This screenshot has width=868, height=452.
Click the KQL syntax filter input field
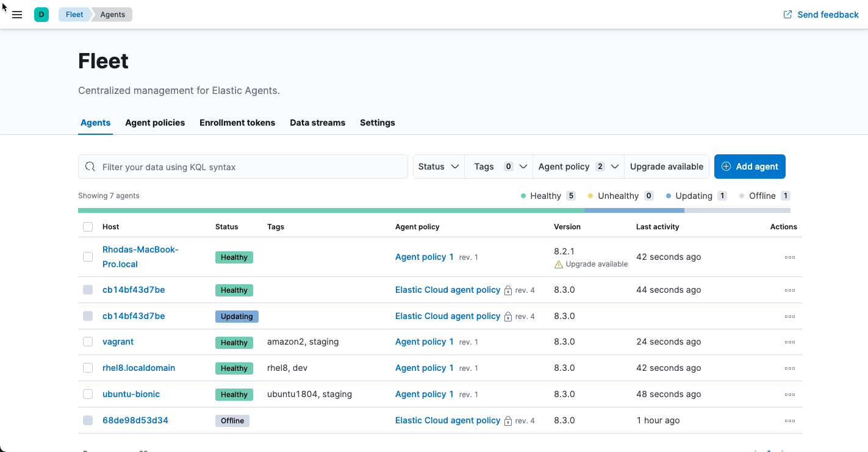244,167
